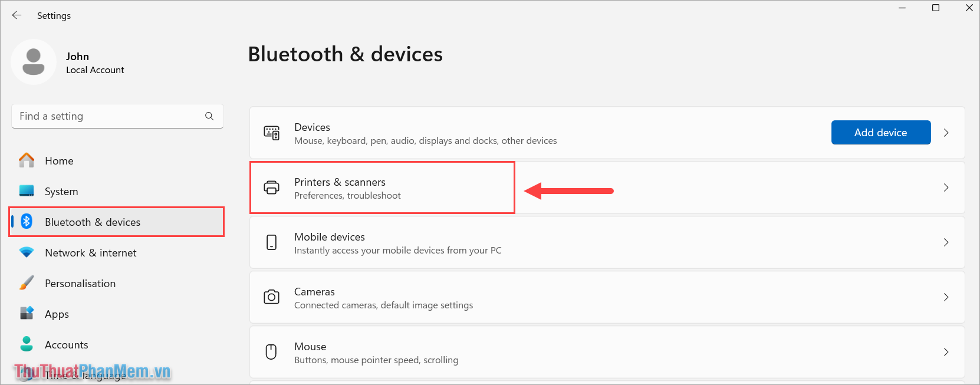Click the Mouse icon

point(271,352)
